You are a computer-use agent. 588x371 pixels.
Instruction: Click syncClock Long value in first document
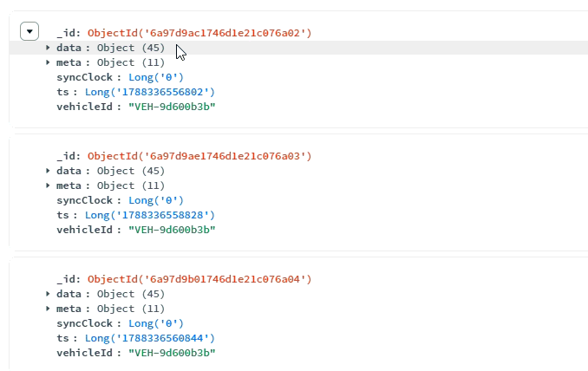pos(156,77)
